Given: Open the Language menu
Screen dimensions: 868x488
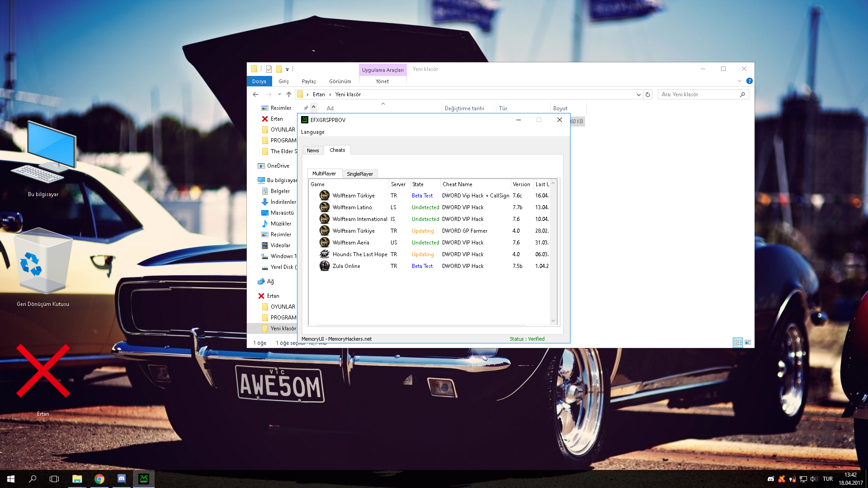Looking at the screenshot, I should coord(313,132).
